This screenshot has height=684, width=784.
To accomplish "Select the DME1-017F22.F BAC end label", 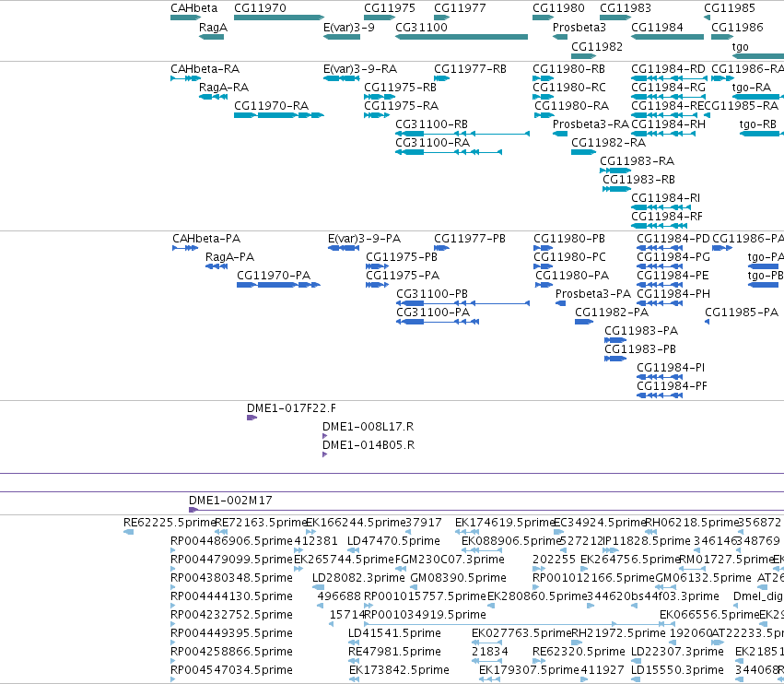I will pyautogui.click(x=291, y=407).
